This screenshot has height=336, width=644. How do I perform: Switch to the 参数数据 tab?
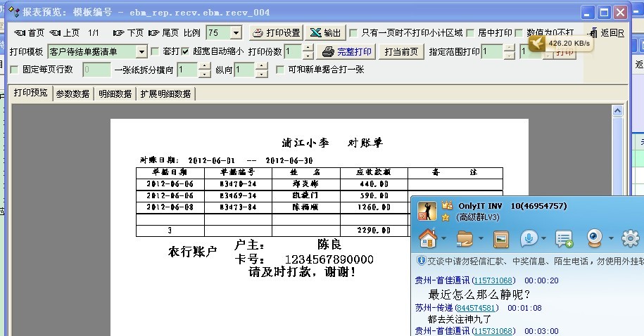point(72,93)
